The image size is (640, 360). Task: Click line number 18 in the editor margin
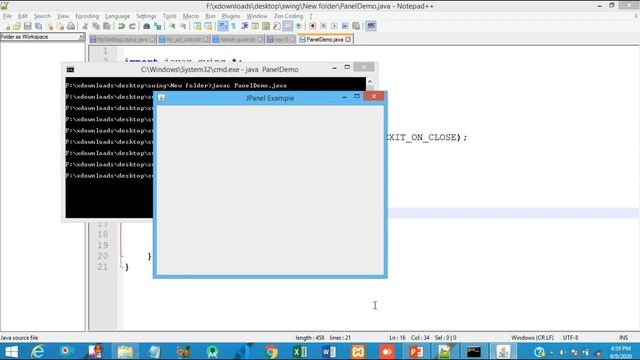[x=102, y=234]
